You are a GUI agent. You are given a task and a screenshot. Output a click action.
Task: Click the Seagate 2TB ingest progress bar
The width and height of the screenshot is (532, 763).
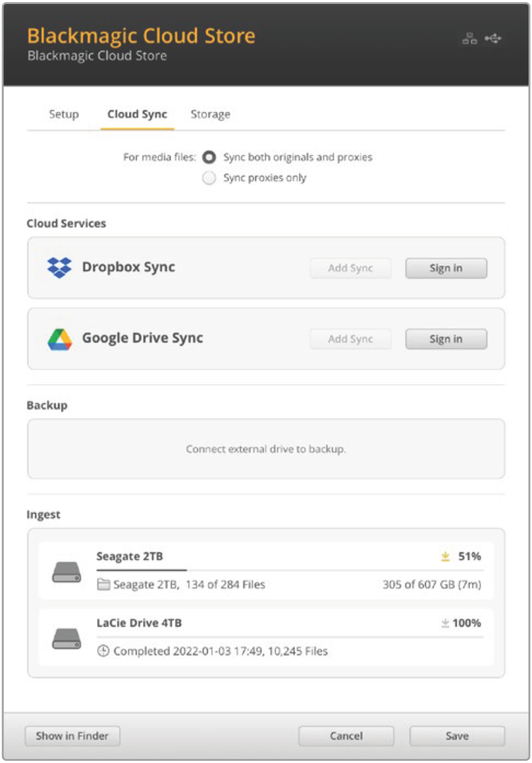pos(289,570)
